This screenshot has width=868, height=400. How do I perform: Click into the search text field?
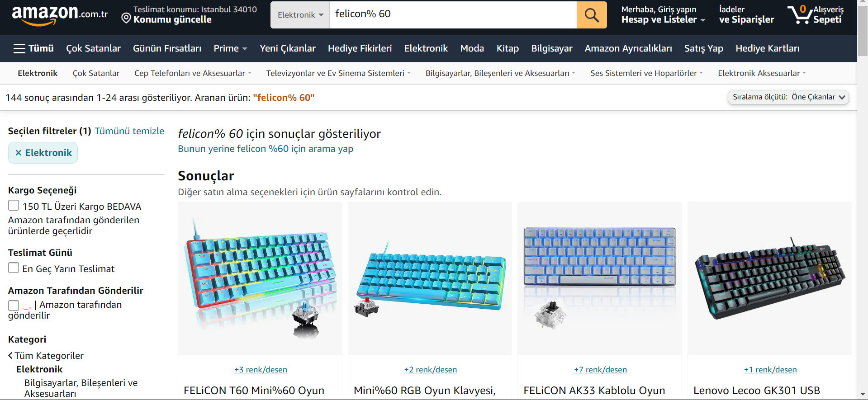(x=453, y=15)
